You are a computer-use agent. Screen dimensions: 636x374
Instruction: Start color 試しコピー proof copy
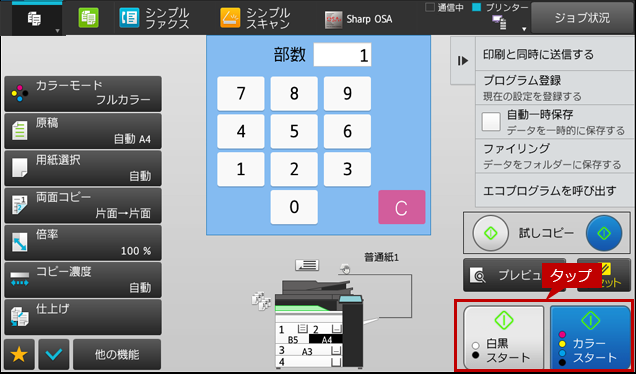click(x=604, y=233)
